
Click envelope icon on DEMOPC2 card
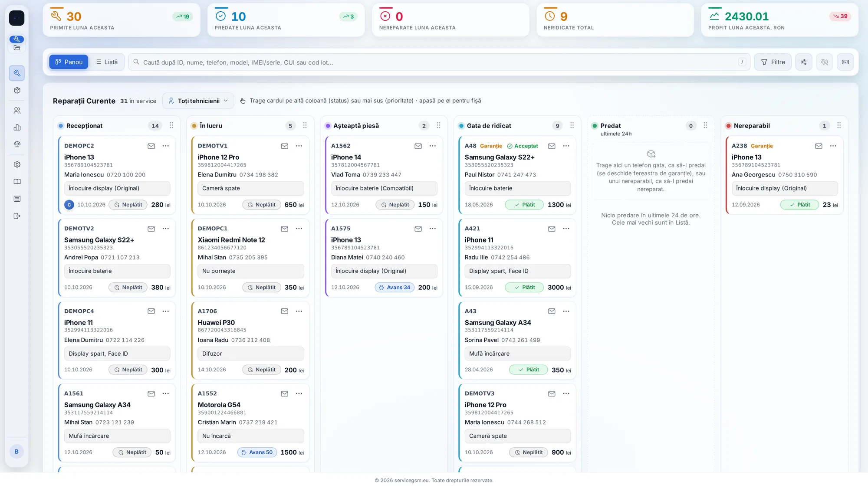151,146
